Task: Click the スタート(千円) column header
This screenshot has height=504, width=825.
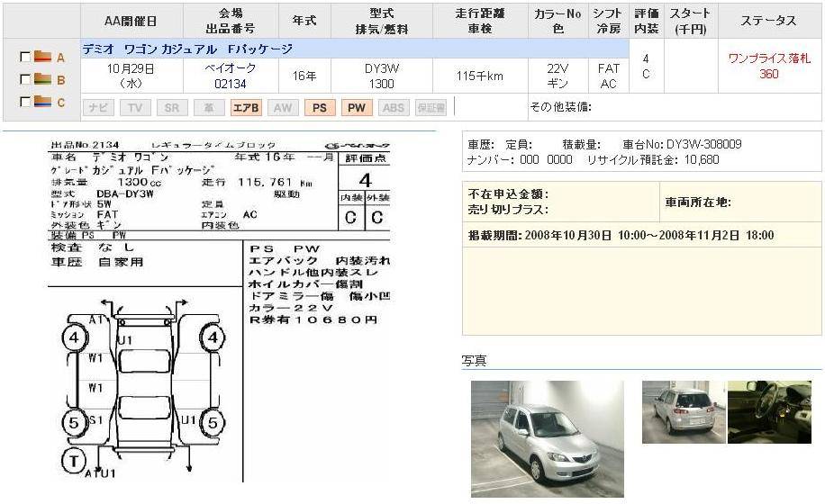Action: [x=691, y=21]
